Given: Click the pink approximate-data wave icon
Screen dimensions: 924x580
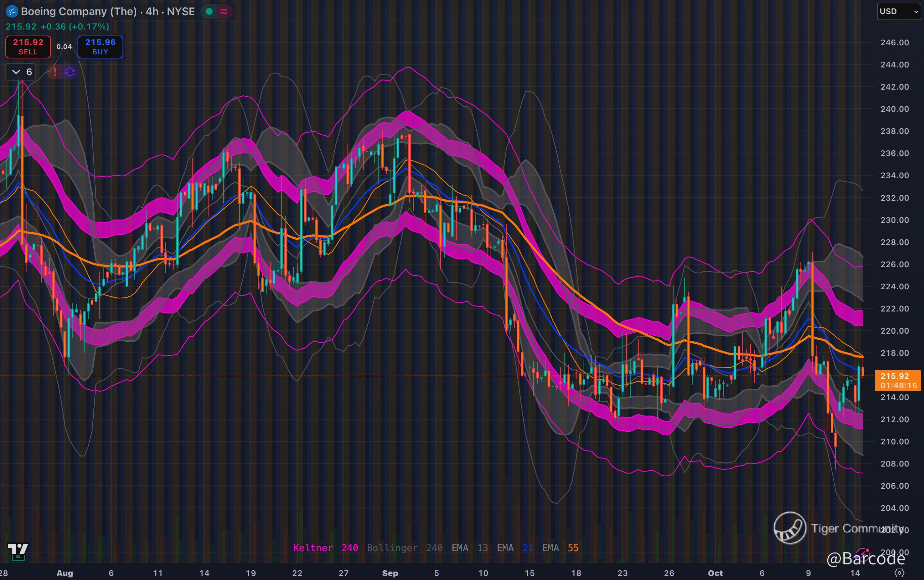Looking at the screenshot, I should click(x=224, y=11).
